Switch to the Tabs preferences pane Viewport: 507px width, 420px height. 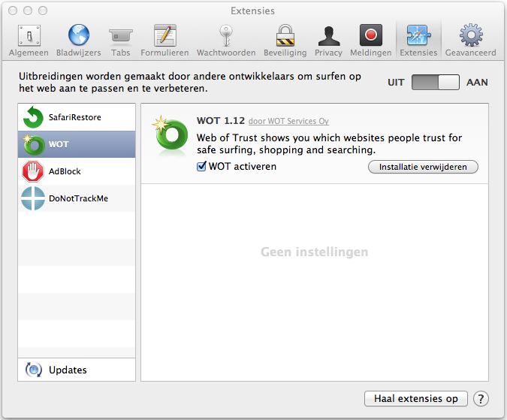(x=120, y=41)
